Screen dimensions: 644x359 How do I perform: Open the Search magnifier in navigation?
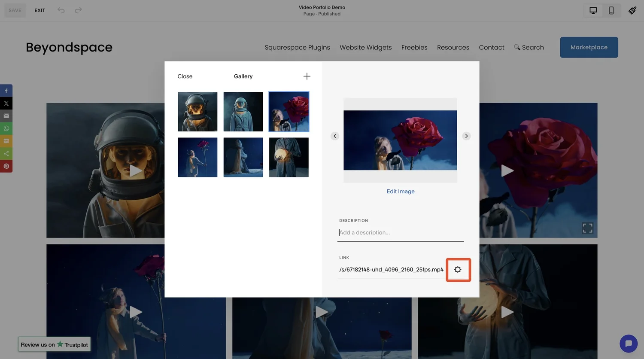pyautogui.click(x=517, y=47)
